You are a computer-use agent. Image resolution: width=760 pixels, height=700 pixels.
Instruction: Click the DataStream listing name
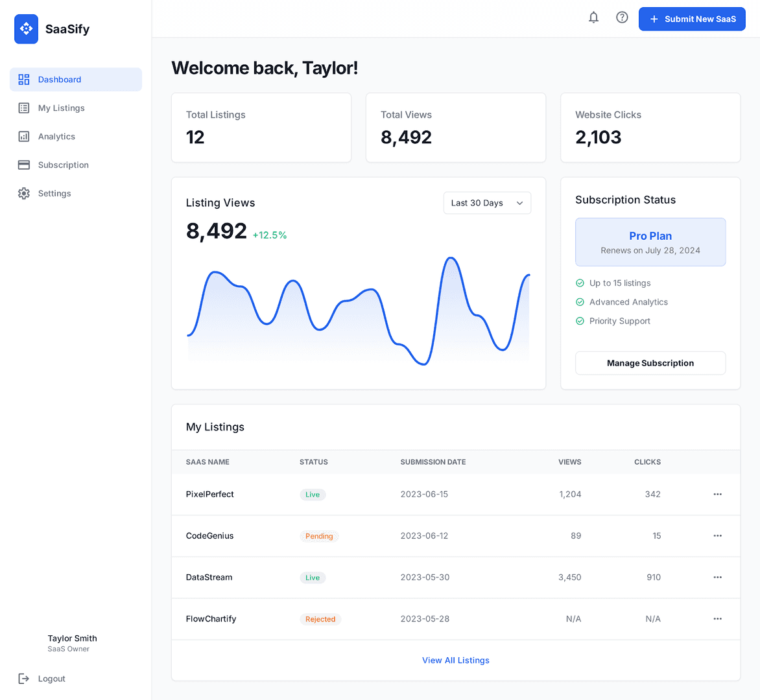pos(209,577)
